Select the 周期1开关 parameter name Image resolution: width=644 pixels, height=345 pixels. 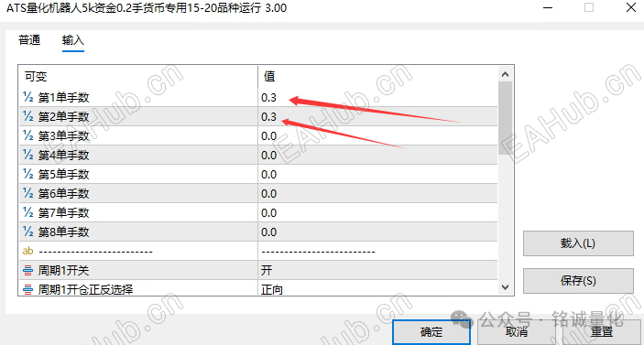click(x=63, y=270)
